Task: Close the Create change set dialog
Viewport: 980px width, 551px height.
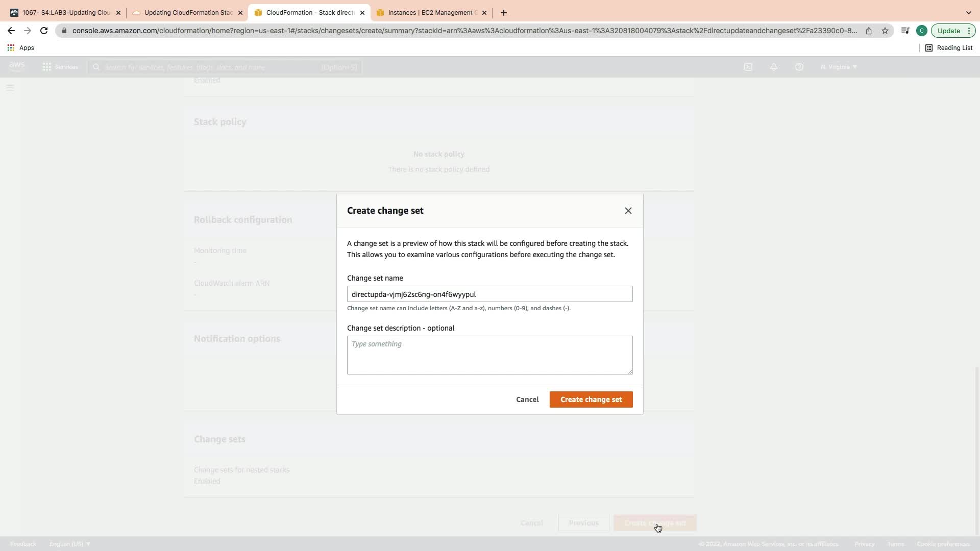Action: click(628, 211)
